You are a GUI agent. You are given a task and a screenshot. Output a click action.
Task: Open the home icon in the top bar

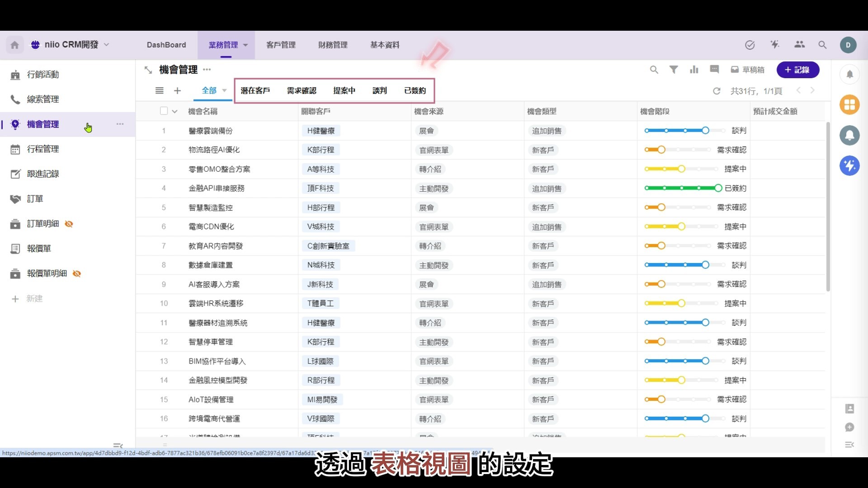click(14, 45)
